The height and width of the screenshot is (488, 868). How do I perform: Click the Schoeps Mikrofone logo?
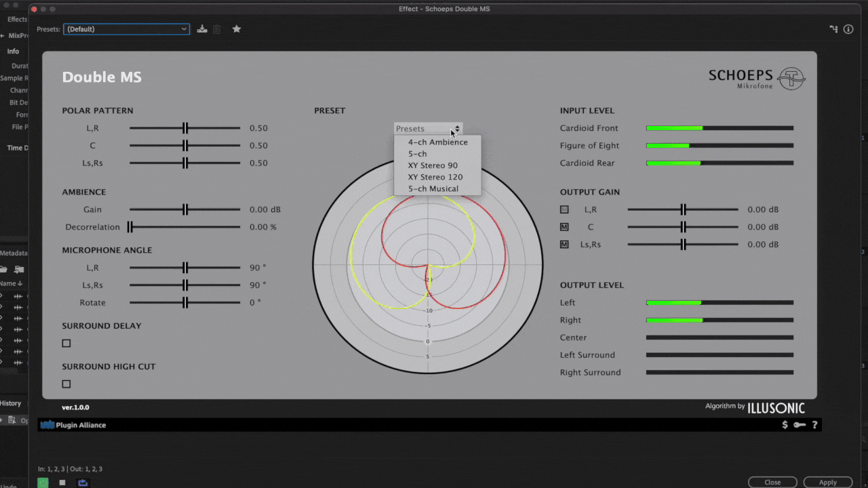coord(757,79)
